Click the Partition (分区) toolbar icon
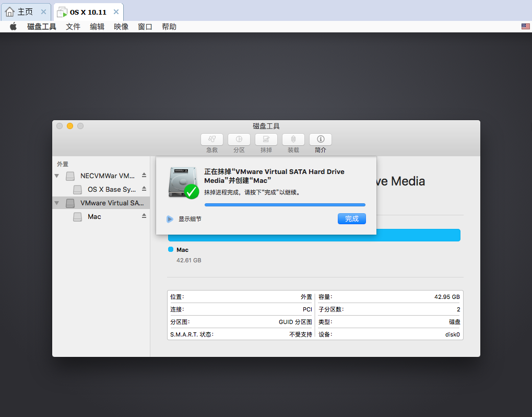This screenshot has height=417, width=532. pyautogui.click(x=239, y=139)
